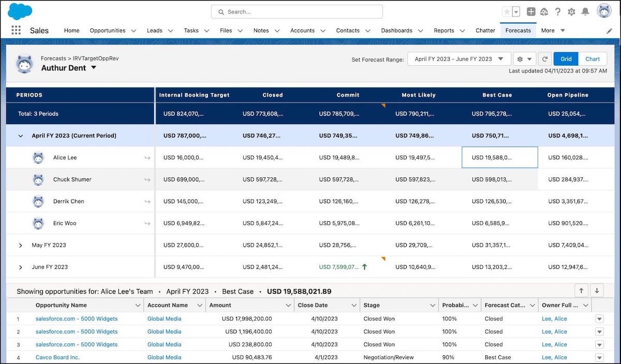621x364 pixels.
Task: Open the forecast range dropdown
Action: 459,59
